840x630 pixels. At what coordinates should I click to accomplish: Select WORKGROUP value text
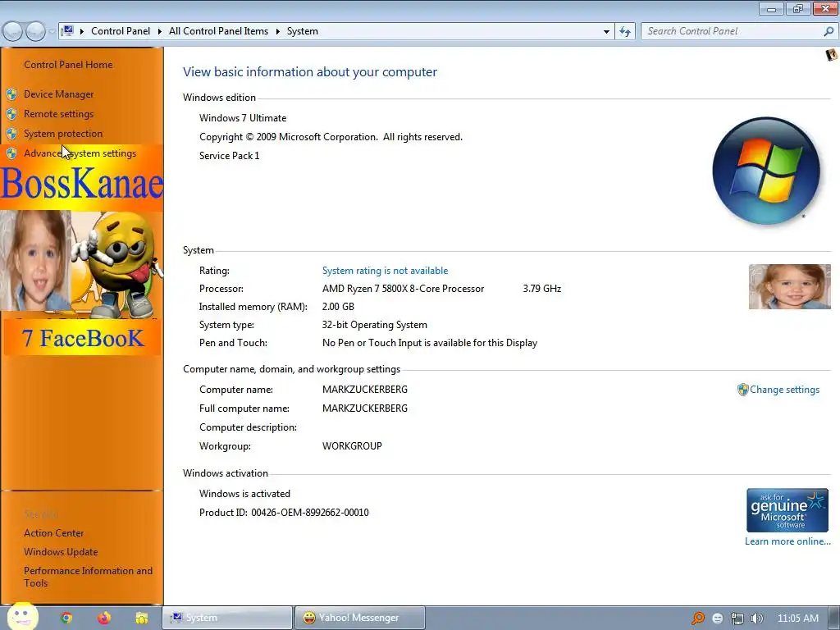coord(352,446)
